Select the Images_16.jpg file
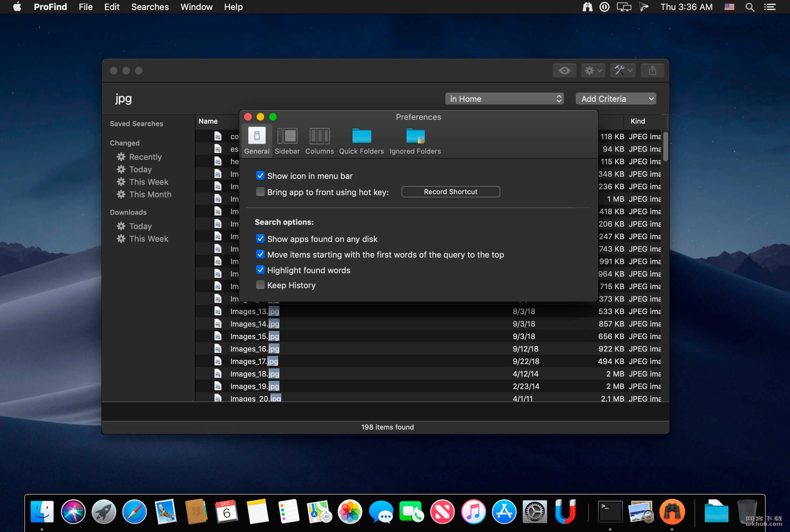This screenshot has width=790, height=532. click(x=427, y=349)
